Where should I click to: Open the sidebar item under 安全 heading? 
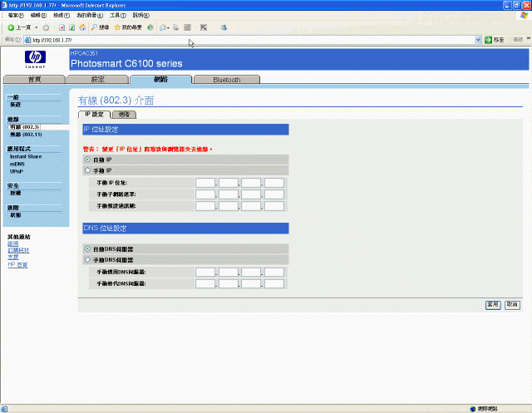tap(15, 194)
